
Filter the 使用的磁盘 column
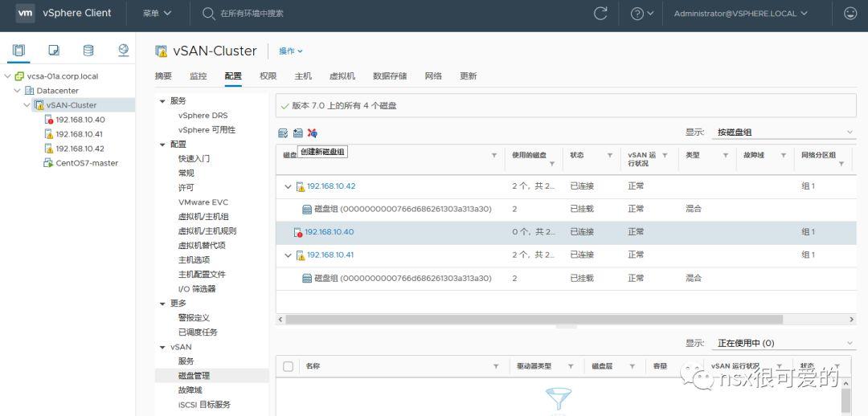click(552, 164)
